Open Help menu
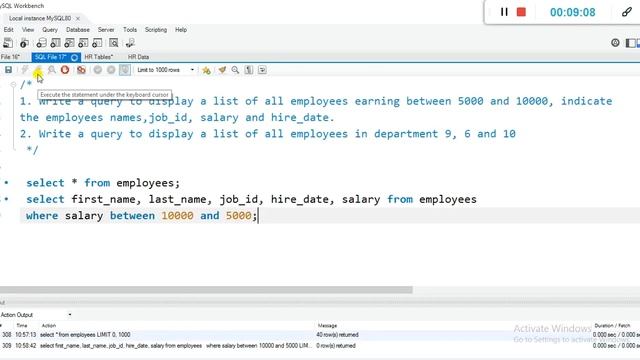This screenshot has width=640, height=360. tap(181, 30)
